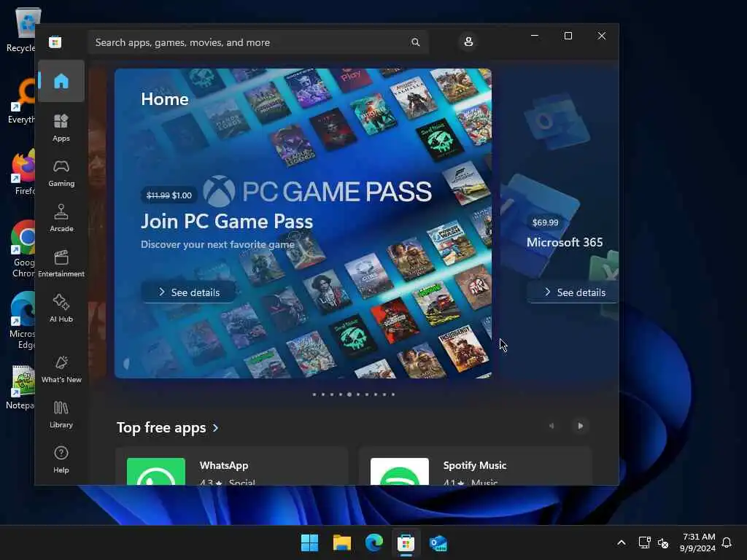Select the Microsoft Edge desktop shortcut
The image size is (747, 560).
[x=22, y=321]
